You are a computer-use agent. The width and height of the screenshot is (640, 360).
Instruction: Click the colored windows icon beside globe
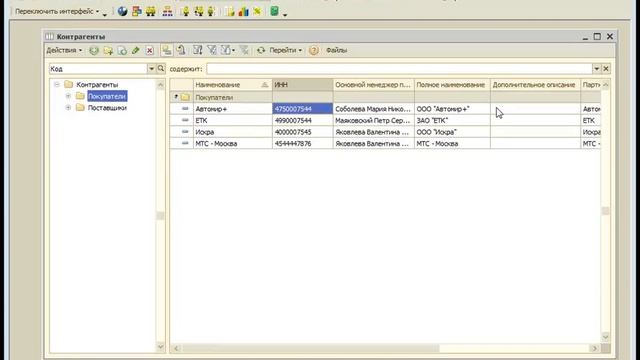(137, 11)
